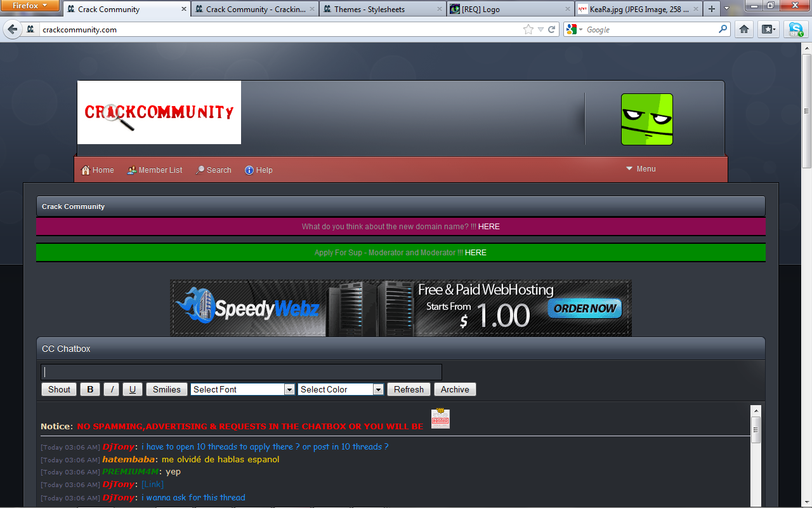The width and height of the screenshot is (812, 508).
Task: Click the blue info icon beside Help
Action: 249,170
